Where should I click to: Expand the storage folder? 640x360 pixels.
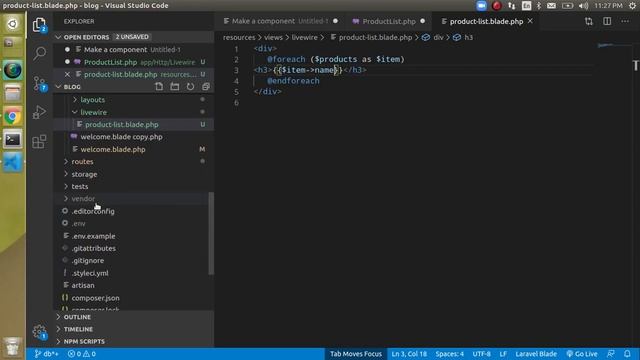(x=84, y=174)
